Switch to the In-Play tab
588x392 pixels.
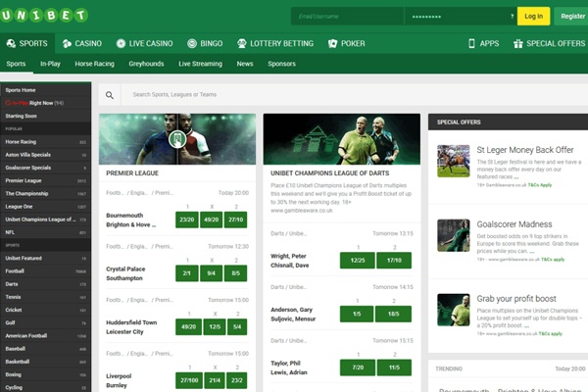[x=50, y=64]
